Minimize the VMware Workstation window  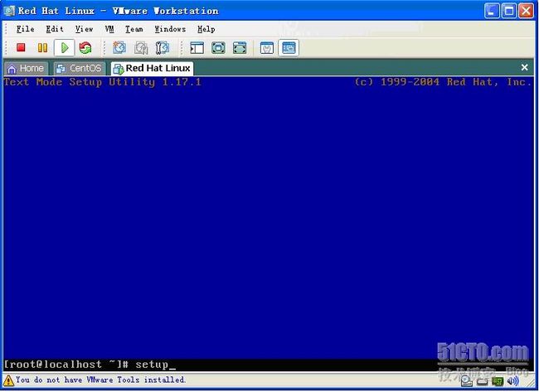tap(492, 11)
